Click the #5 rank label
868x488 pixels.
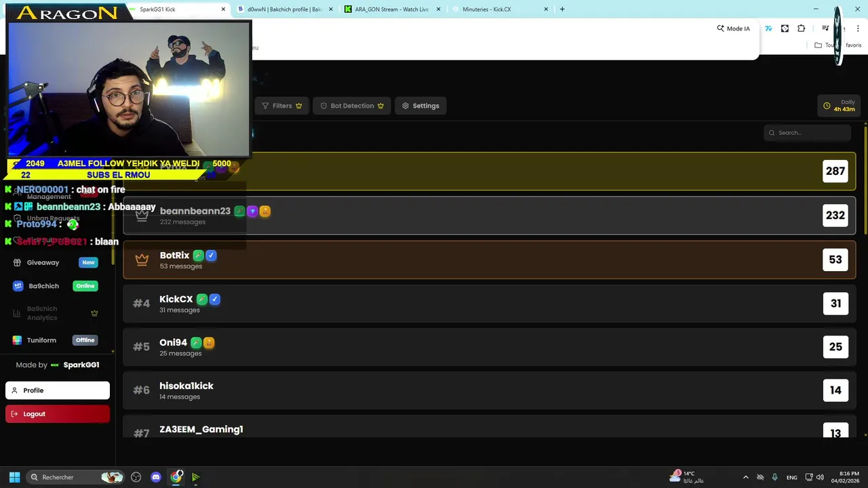tap(141, 347)
